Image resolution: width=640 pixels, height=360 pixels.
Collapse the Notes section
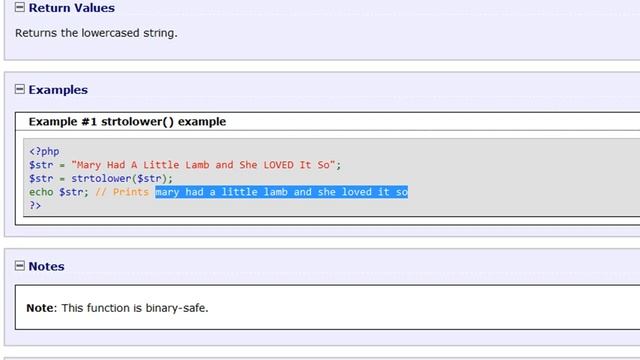click(x=20, y=266)
